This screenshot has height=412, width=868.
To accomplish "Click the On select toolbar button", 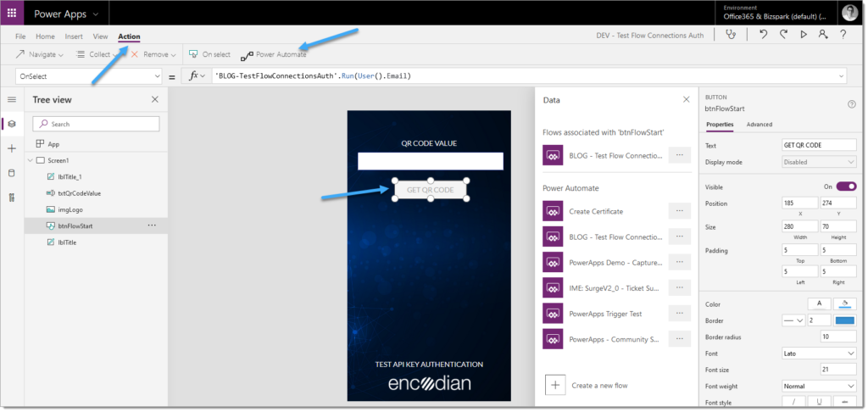I will pos(210,54).
